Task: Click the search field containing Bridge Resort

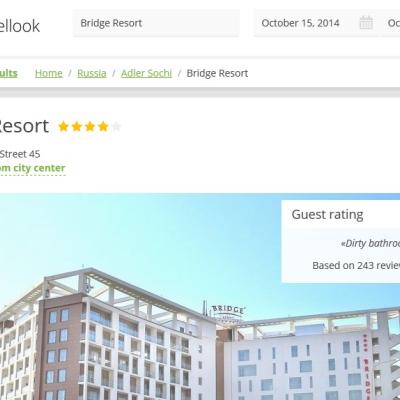Action: [x=156, y=23]
